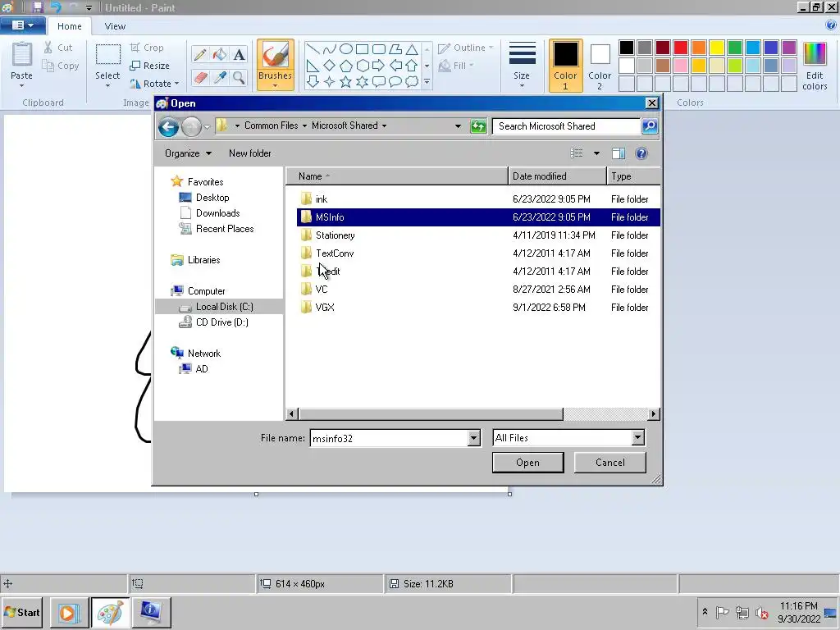Select the Color 2 white swatch
This screenshot has height=630, width=840.
600,65
